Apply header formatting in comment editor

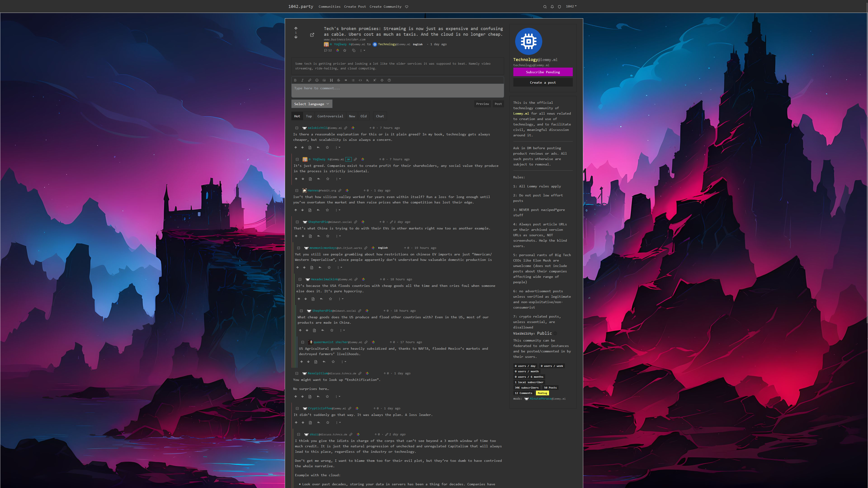tap(331, 80)
